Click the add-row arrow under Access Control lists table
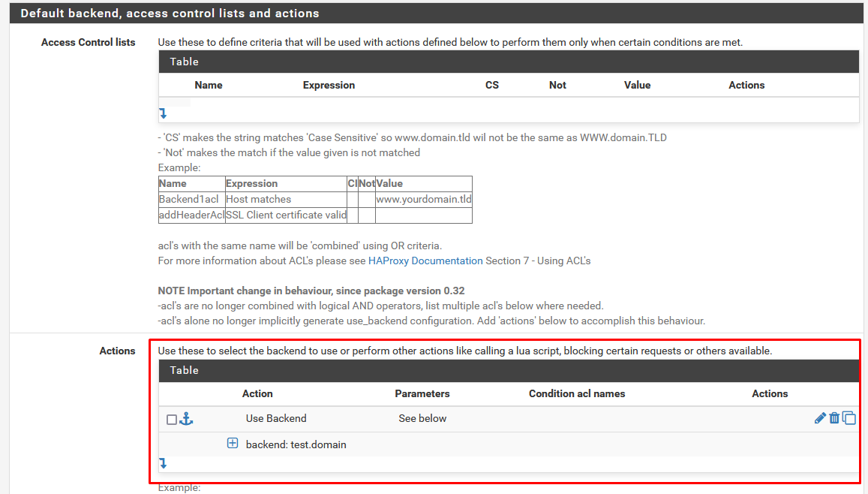The image size is (868, 494). 162,113
